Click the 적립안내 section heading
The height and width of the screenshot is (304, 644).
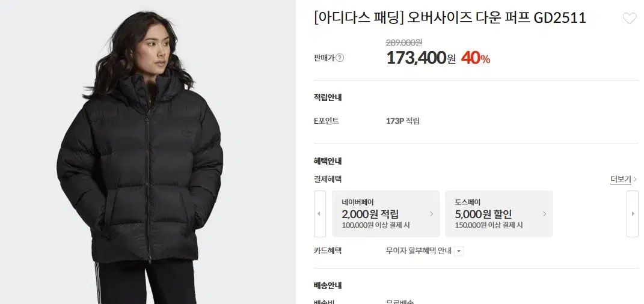[327, 98]
